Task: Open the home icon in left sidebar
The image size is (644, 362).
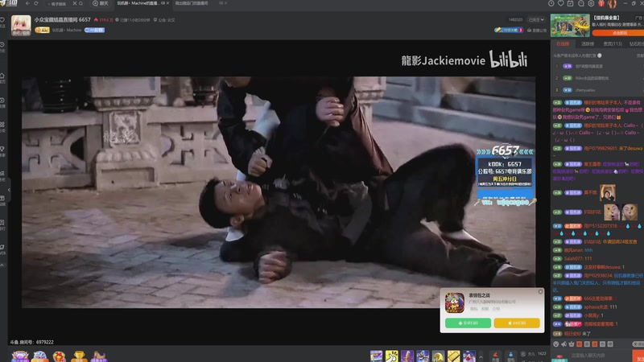Action: pos(2,77)
